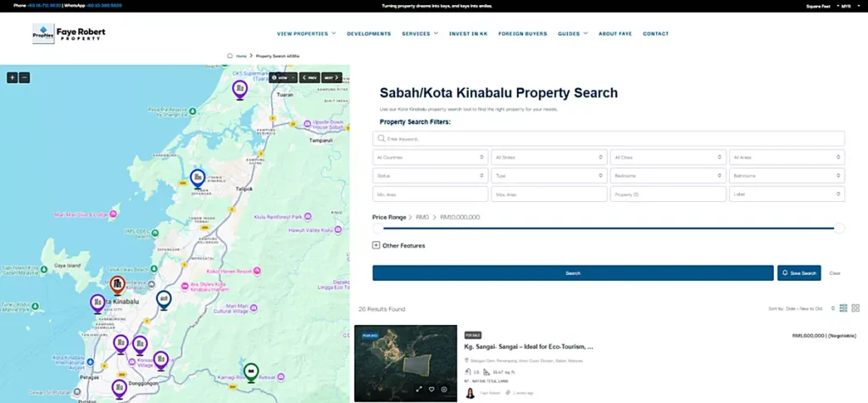Open the Label dropdown
Image resolution: width=868 pixels, height=403 pixels.
(x=787, y=194)
